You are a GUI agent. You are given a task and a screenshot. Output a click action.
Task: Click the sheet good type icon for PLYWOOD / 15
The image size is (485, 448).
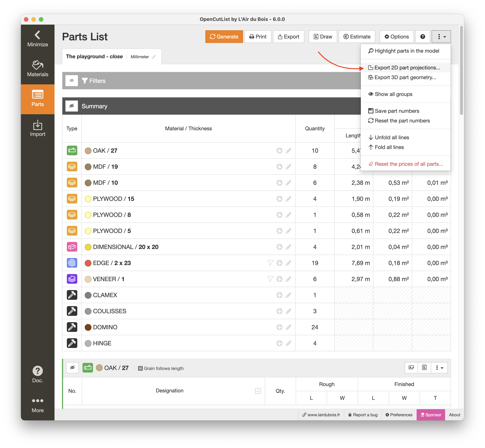[72, 199]
